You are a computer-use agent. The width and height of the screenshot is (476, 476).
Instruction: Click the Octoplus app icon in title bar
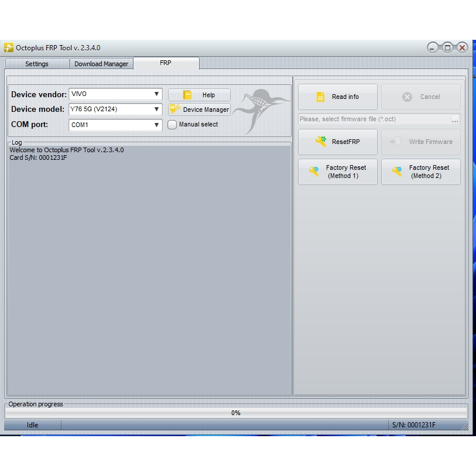(x=9, y=48)
